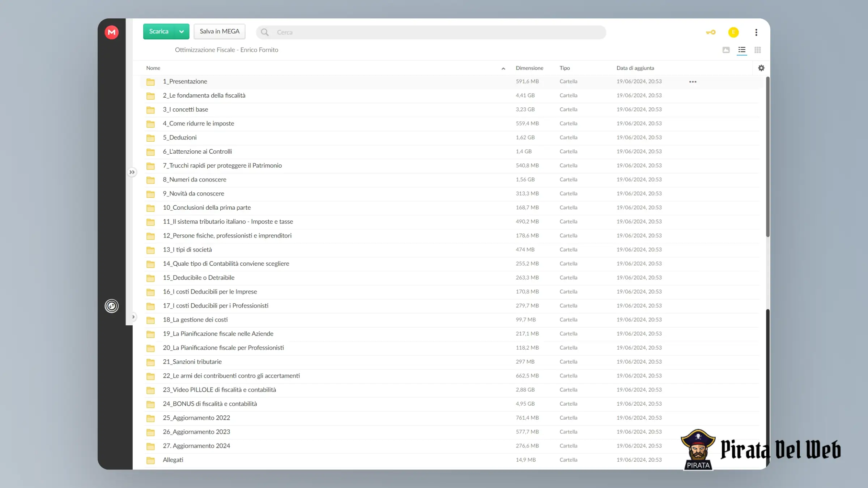Select the 27. Aggiornamento 2024 folder
This screenshot has height=488, width=868.
(x=196, y=446)
